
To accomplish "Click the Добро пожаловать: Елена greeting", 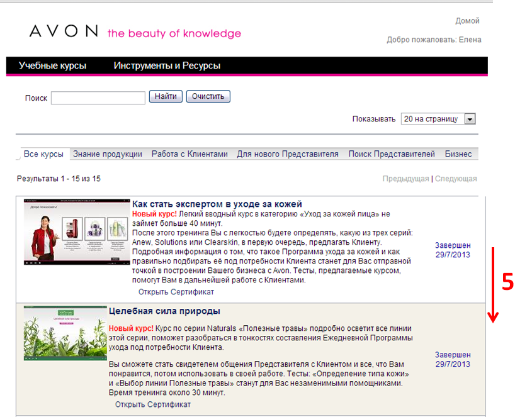I will pos(434,40).
